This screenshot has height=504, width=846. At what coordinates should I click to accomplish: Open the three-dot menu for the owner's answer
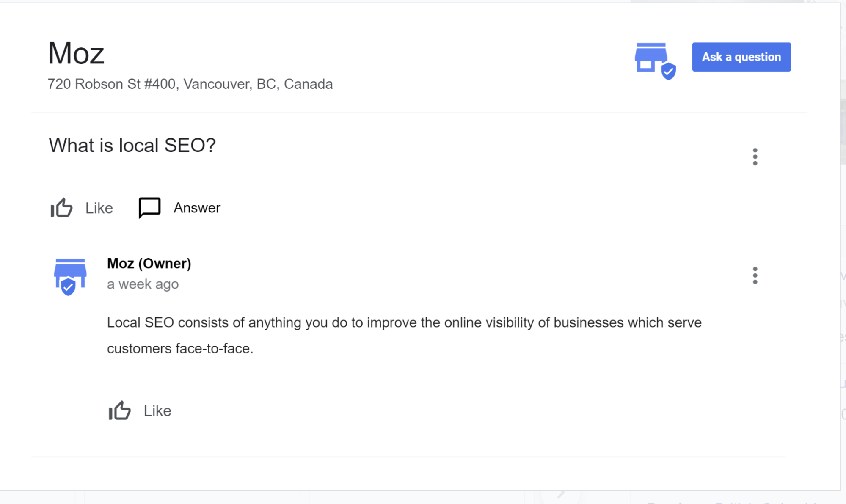(755, 275)
